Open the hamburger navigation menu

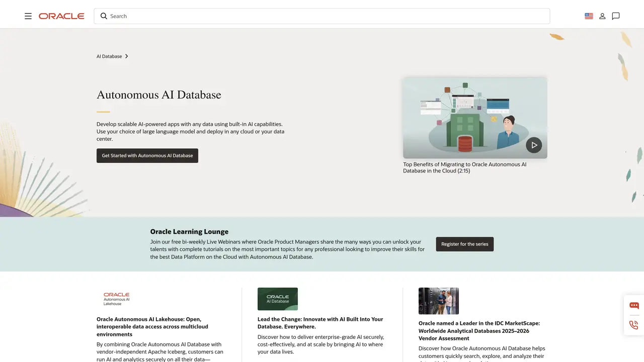click(x=28, y=16)
